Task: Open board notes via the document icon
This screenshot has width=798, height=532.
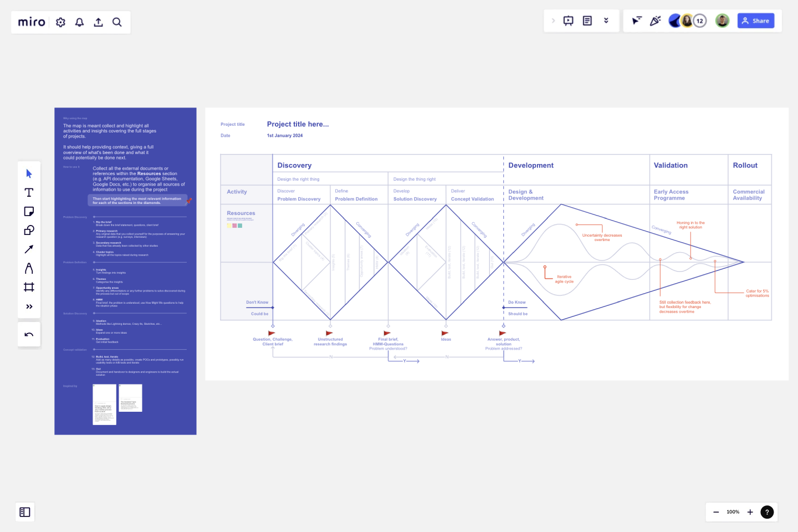Action: (x=587, y=21)
